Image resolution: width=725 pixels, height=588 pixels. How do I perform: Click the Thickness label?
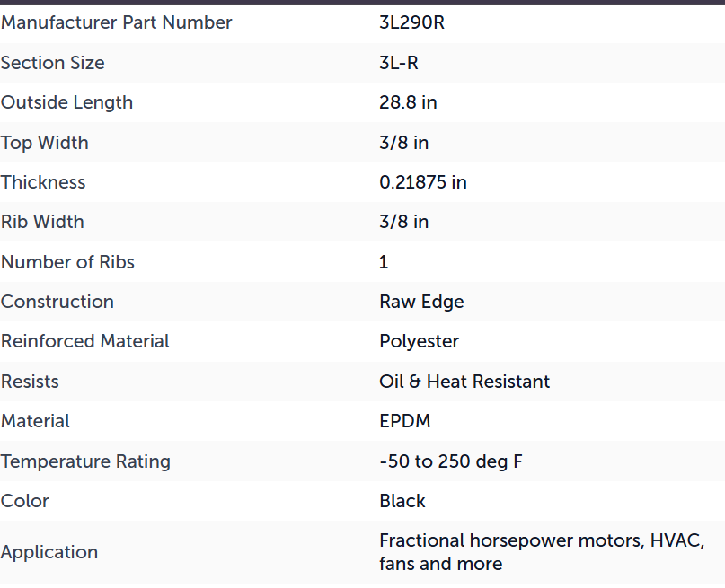43,182
